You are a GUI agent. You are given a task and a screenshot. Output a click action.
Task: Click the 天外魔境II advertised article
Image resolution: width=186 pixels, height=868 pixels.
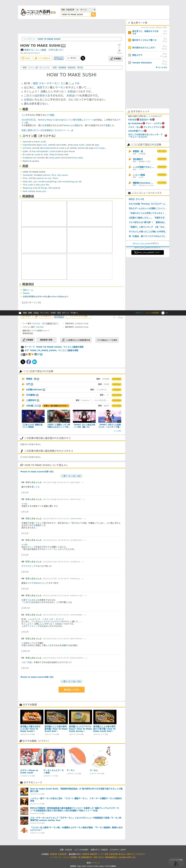pos(31,395)
